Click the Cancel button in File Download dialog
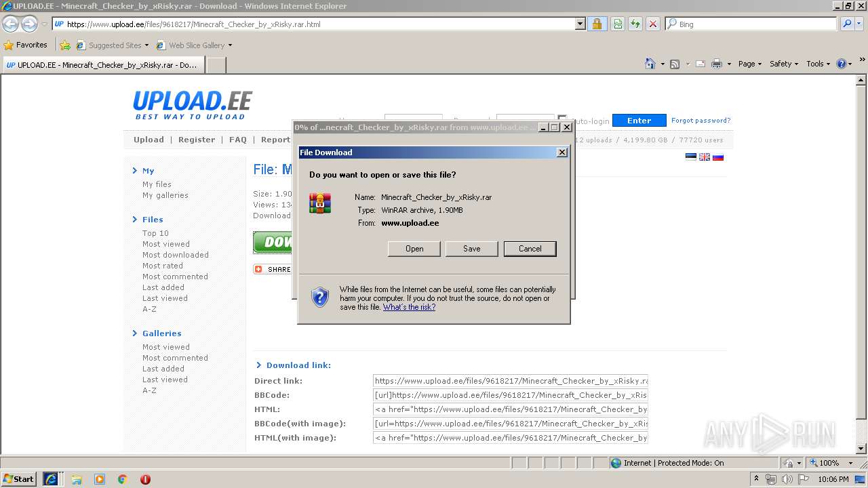 (x=530, y=249)
